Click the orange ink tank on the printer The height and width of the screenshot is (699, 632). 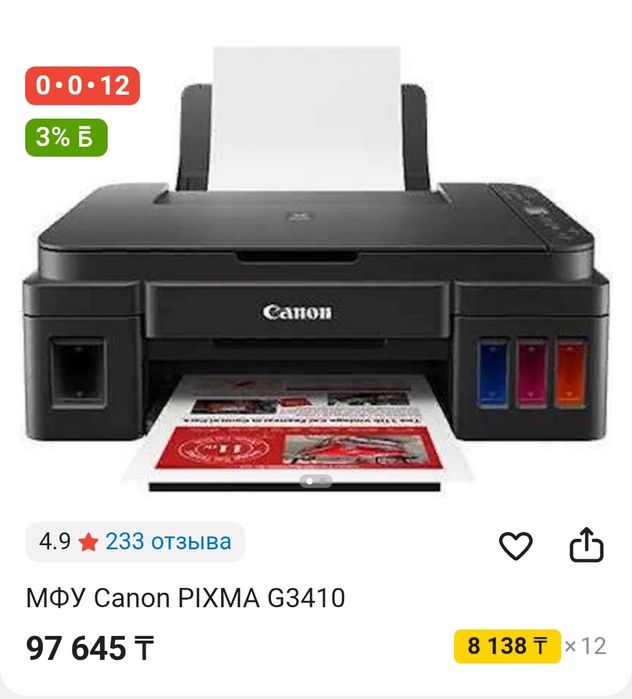coord(570,372)
